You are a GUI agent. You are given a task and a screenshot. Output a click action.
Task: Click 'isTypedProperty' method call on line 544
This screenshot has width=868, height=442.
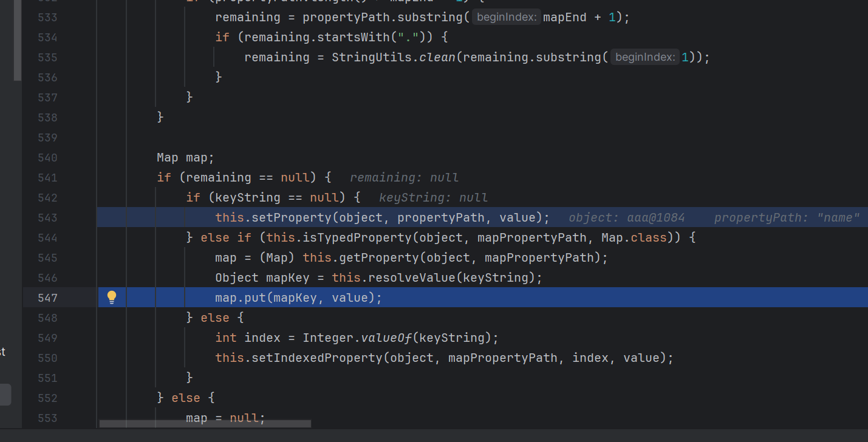tap(357, 237)
